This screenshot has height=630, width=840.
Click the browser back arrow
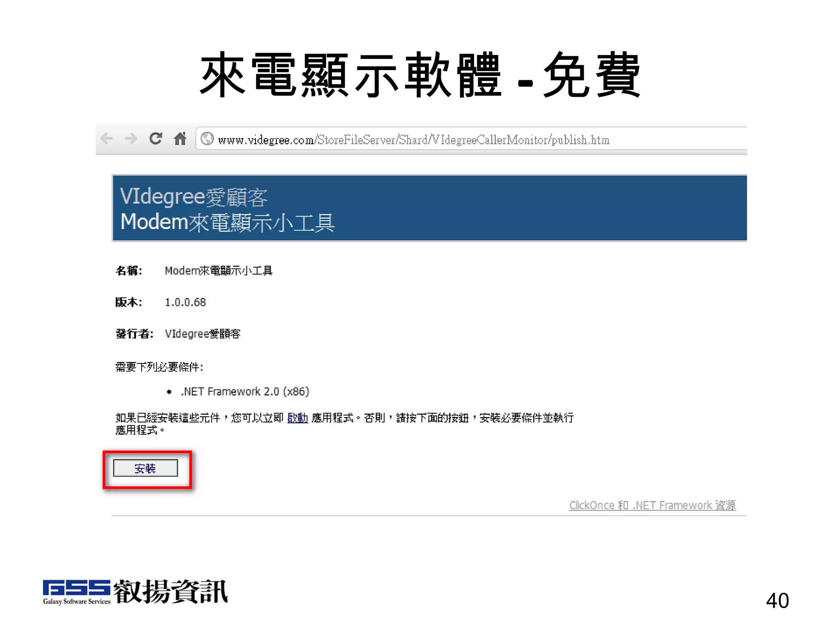click(x=107, y=139)
